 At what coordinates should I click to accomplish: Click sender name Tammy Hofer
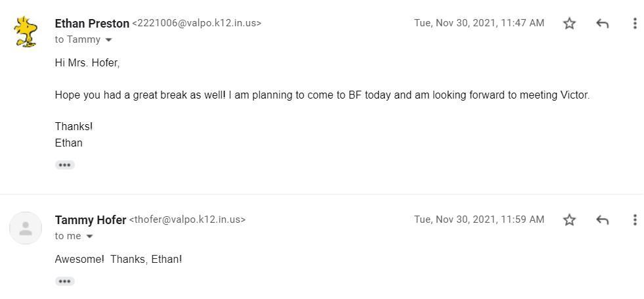click(91, 220)
